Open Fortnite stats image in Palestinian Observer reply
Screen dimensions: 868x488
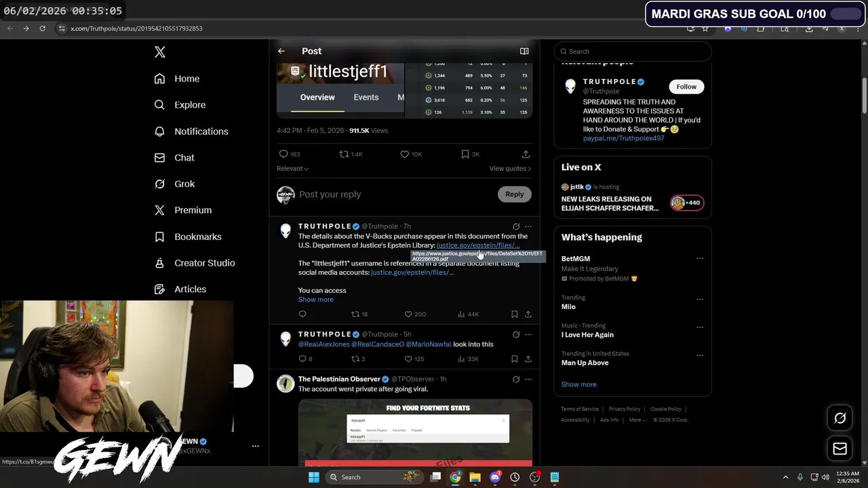point(415,433)
